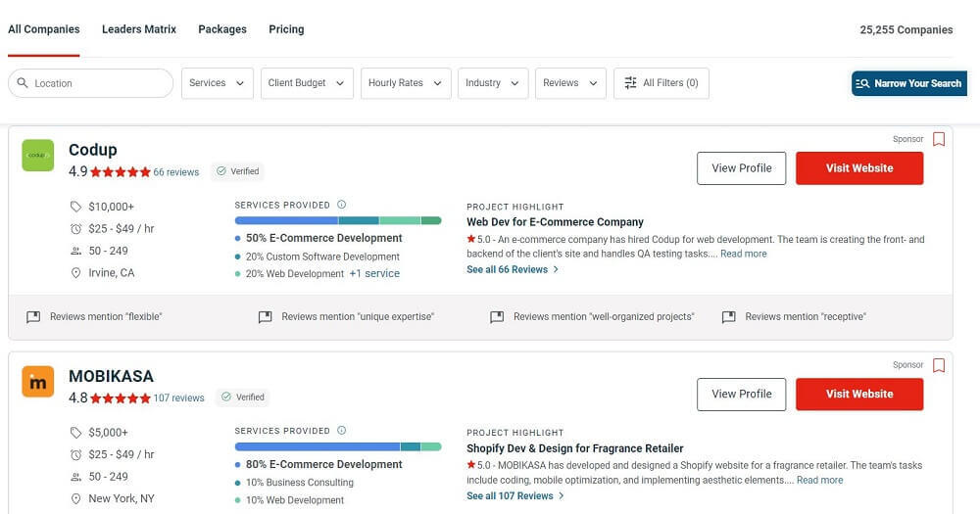Click the Codup services distribution bar
Screen dimensions: 980x514
[x=338, y=220]
